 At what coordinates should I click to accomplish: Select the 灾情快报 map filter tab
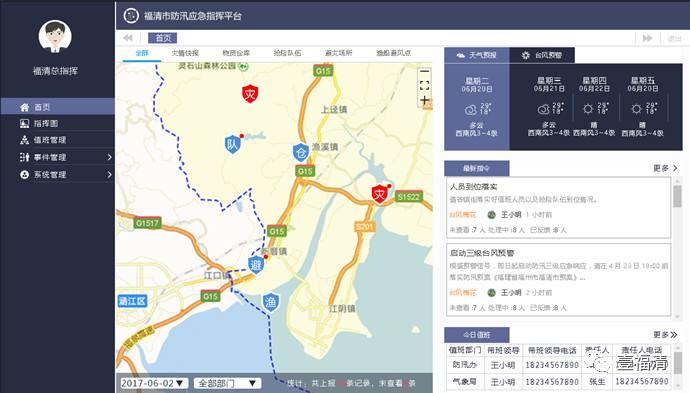(x=185, y=53)
